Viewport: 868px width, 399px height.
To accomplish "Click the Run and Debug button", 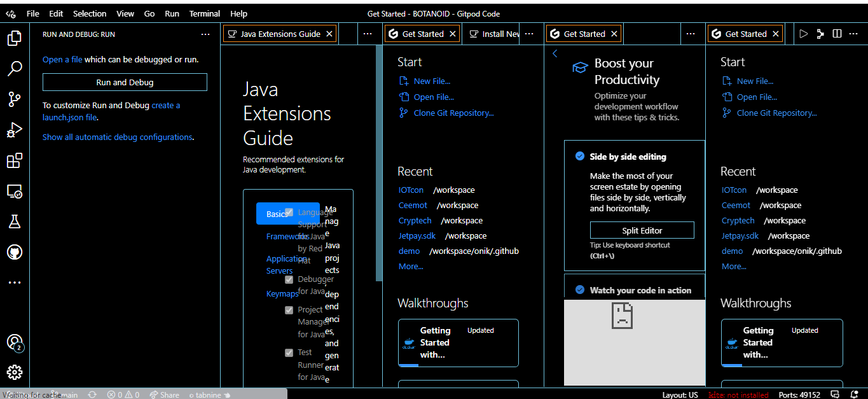I will (x=125, y=82).
